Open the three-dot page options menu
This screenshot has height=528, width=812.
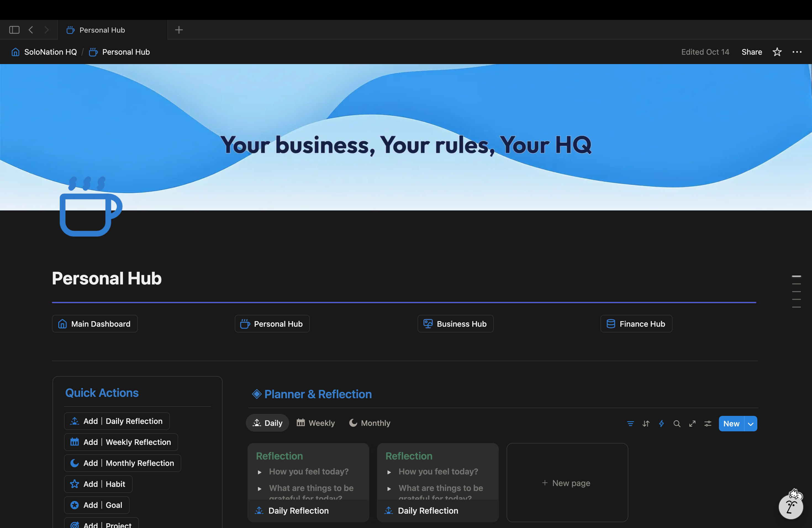coord(797,52)
